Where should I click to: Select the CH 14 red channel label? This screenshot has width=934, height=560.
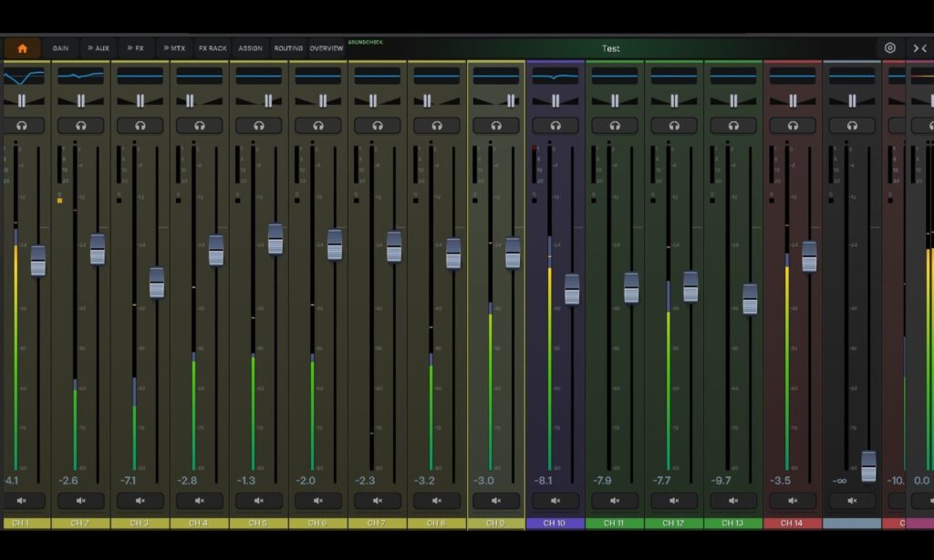[x=793, y=524]
